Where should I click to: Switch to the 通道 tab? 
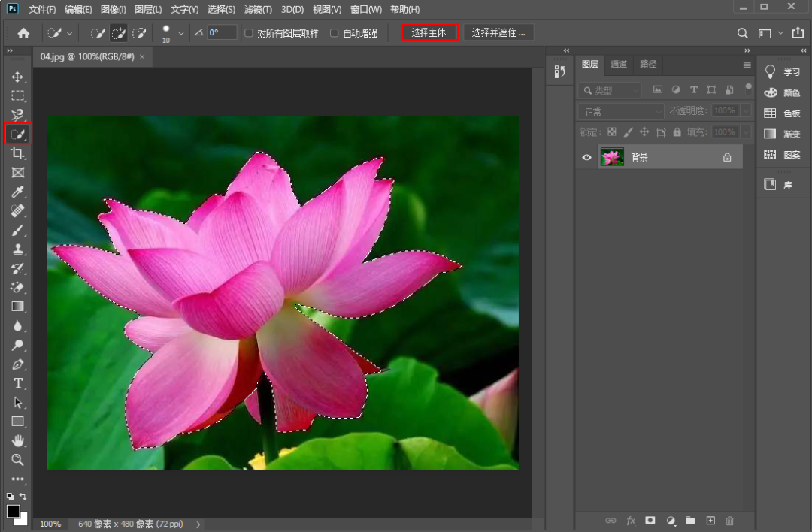[619, 65]
